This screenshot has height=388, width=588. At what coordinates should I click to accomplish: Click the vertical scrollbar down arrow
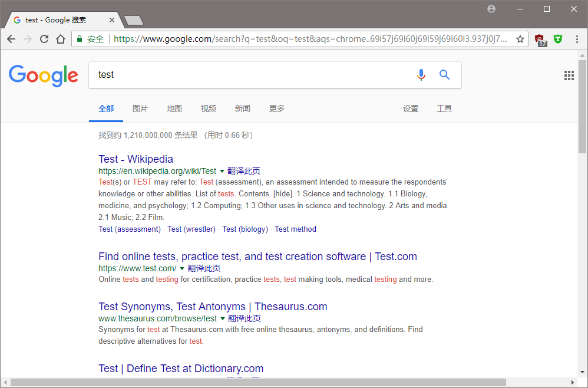click(582, 372)
